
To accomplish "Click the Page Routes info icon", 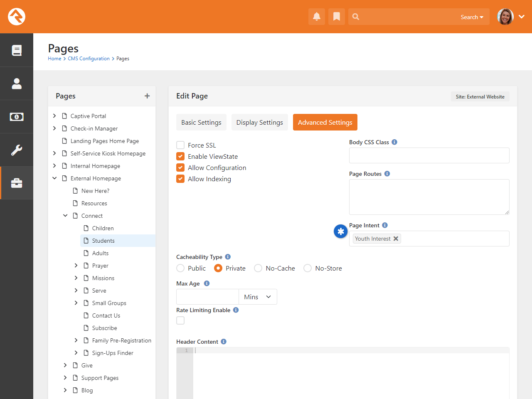I will point(387,174).
